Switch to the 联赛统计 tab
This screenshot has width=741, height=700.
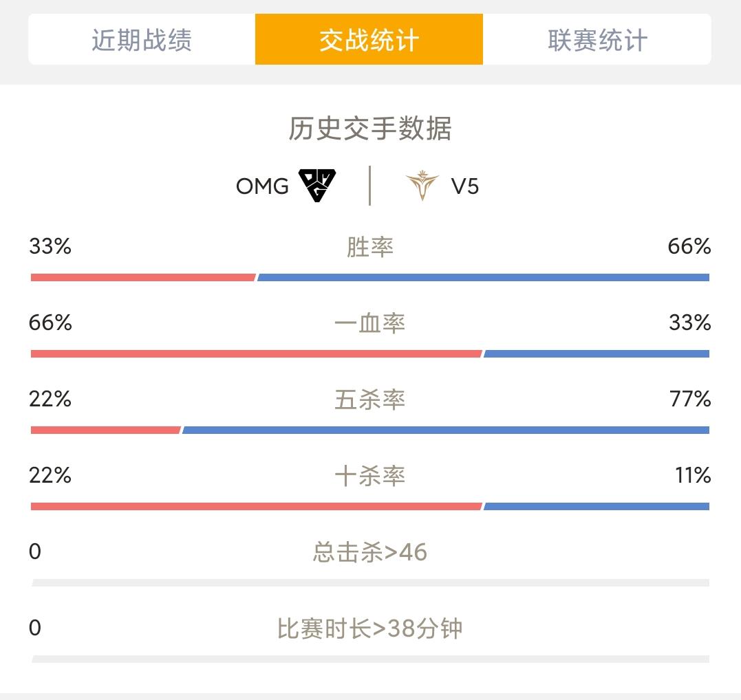pos(597,40)
